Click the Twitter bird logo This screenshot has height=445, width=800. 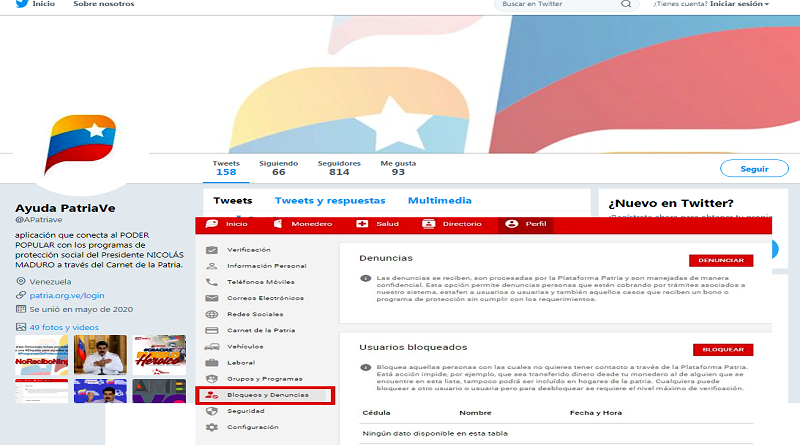pyautogui.click(x=21, y=4)
